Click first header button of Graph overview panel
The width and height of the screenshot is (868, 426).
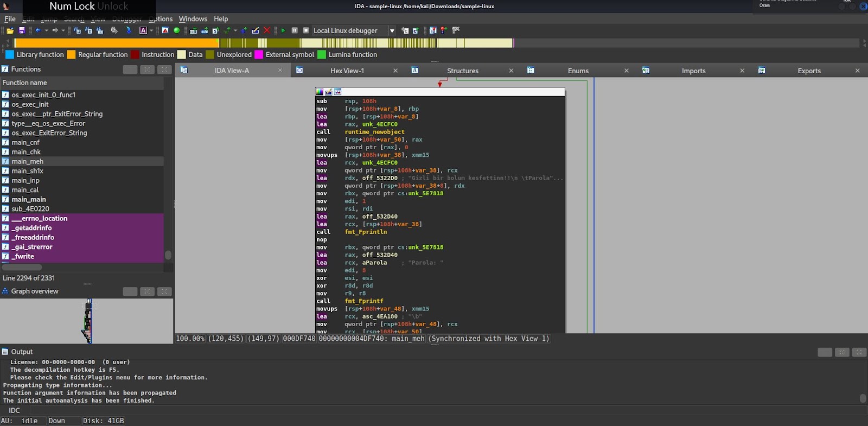pyautogui.click(x=130, y=291)
